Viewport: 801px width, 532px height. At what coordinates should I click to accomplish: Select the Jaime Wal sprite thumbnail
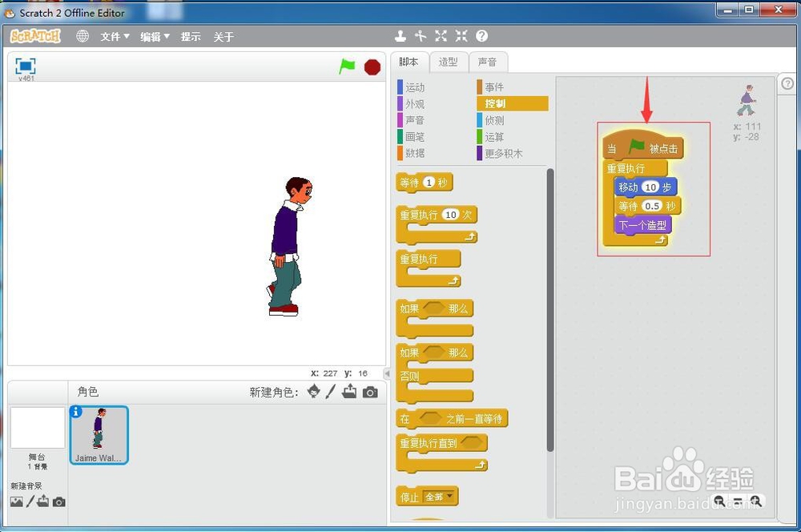click(x=99, y=435)
